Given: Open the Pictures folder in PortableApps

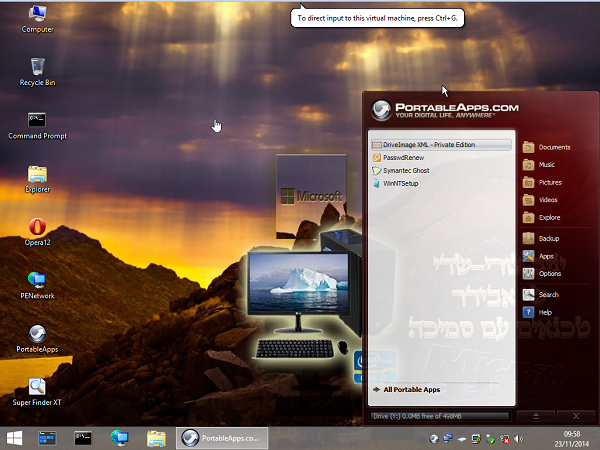Looking at the screenshot, I should 542,183.
